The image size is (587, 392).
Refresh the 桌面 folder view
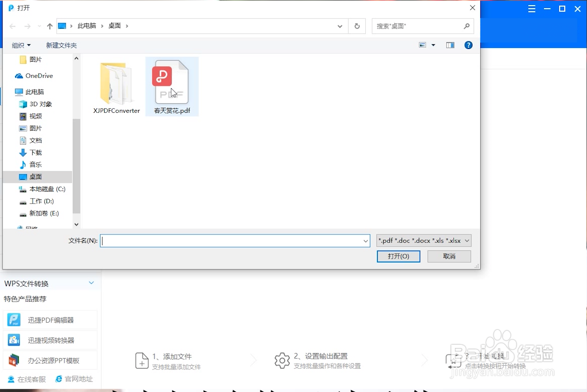356,26
